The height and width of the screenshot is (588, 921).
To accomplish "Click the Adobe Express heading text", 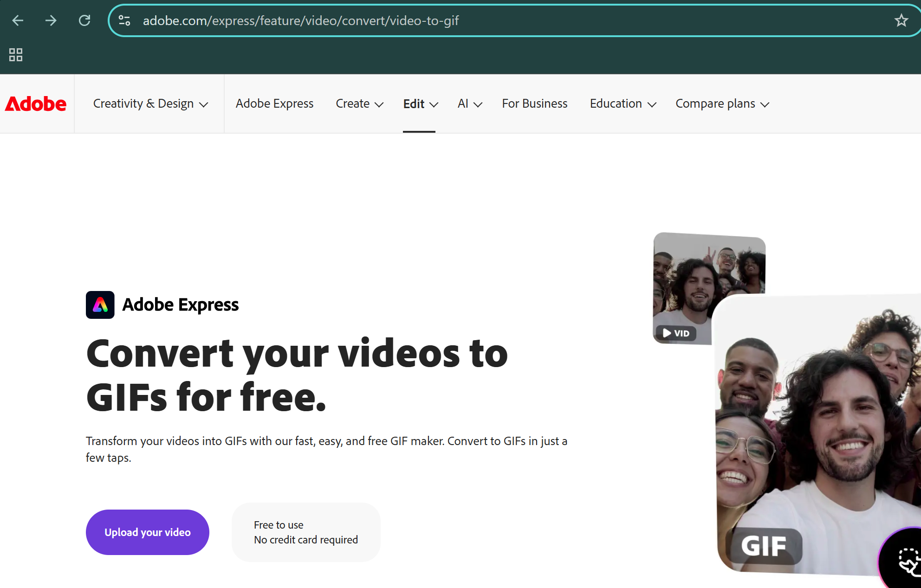I will (x=180, y=305).
